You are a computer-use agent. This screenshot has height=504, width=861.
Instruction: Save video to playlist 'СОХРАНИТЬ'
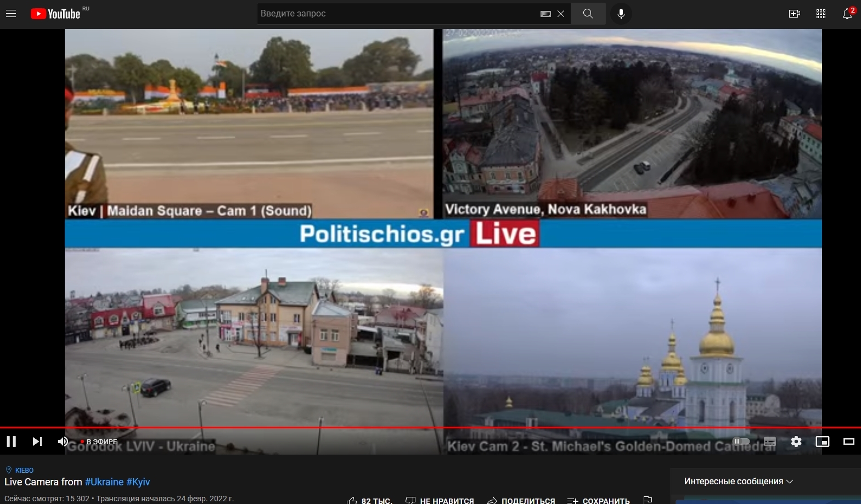(x=599, y=501)
